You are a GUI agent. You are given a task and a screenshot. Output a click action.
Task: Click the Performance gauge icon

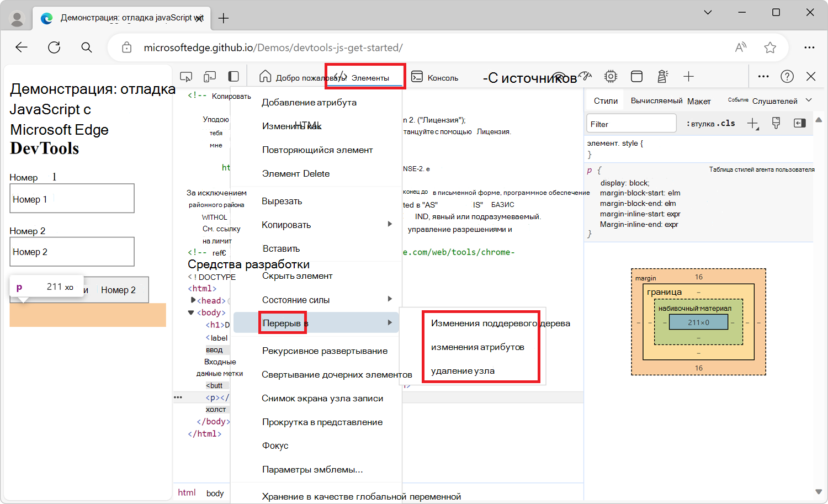pyautogui.click(x=586, y=77)
